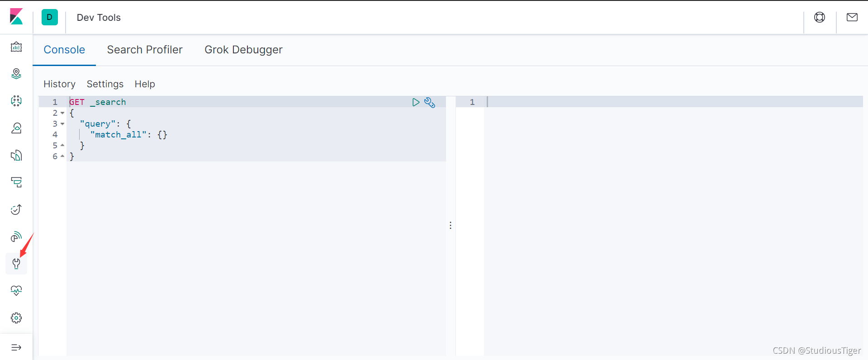Switch to Grok Debugger tab

pyautogui.click(x=243, y=50)
